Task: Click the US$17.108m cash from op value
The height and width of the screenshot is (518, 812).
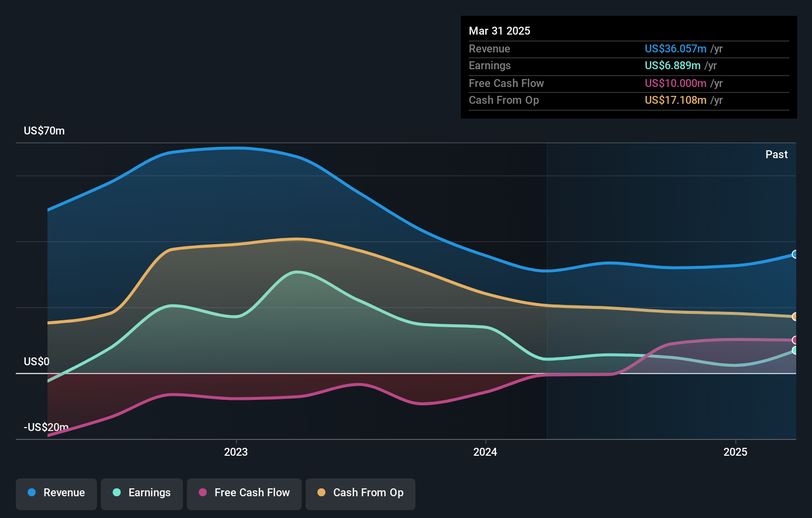Action: pyautogui.click(x=676, y=100)
